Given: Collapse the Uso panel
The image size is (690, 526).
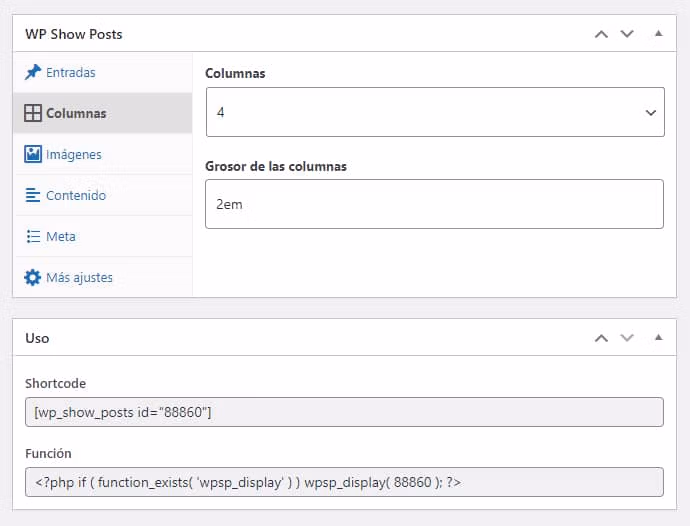Looking at the screenshot, I should coord(658,338).
